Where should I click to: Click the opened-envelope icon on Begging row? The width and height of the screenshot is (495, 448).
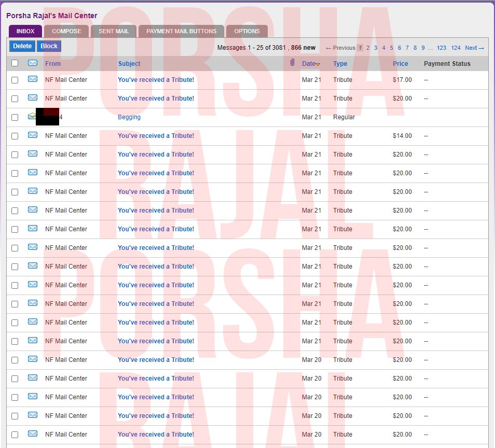32,116
